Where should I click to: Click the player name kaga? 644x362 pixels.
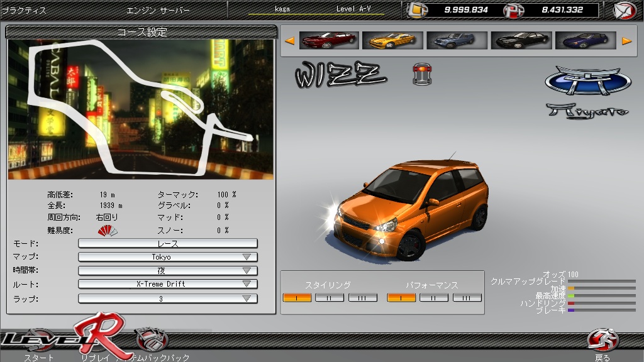282,9
